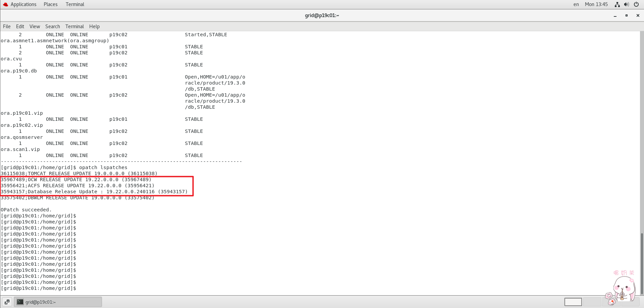Switch to the second workspace in switcher
Screen dimensions: 644x308
pos(592,302)
